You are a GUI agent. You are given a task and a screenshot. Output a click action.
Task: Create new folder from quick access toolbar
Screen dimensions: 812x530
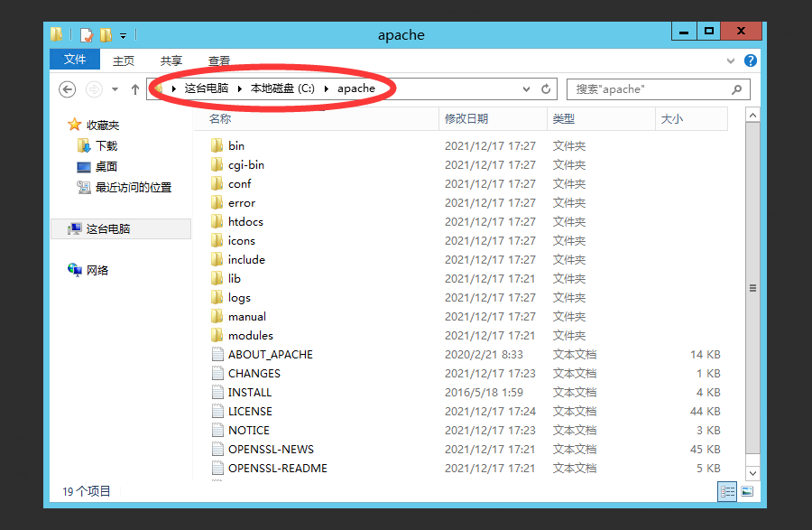(x=106, y=35)
